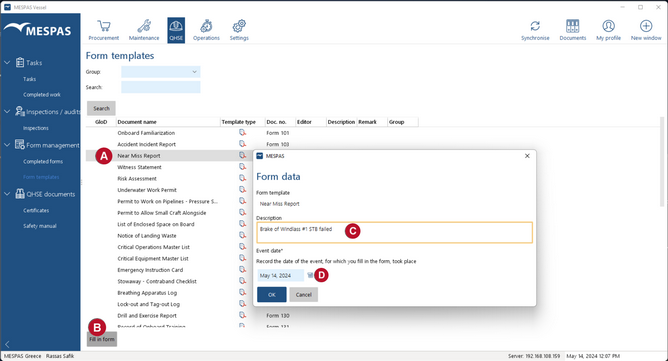Screen dimensions: 668x361
Task: Open My profile
Action: click(608, 30)
